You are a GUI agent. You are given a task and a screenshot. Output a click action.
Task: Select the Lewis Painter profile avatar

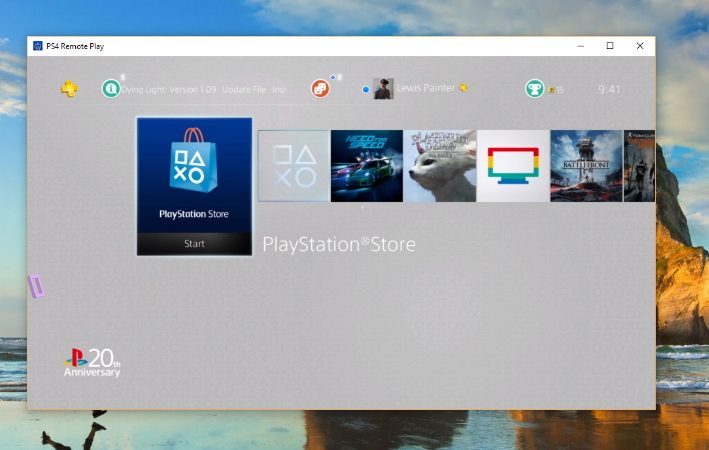click(x=383, y=89)
